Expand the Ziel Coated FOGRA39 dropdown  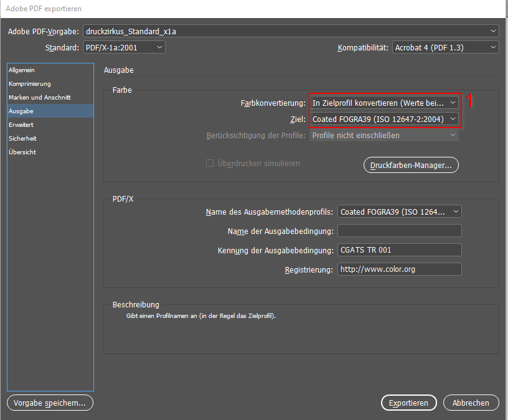pos(384,119)
